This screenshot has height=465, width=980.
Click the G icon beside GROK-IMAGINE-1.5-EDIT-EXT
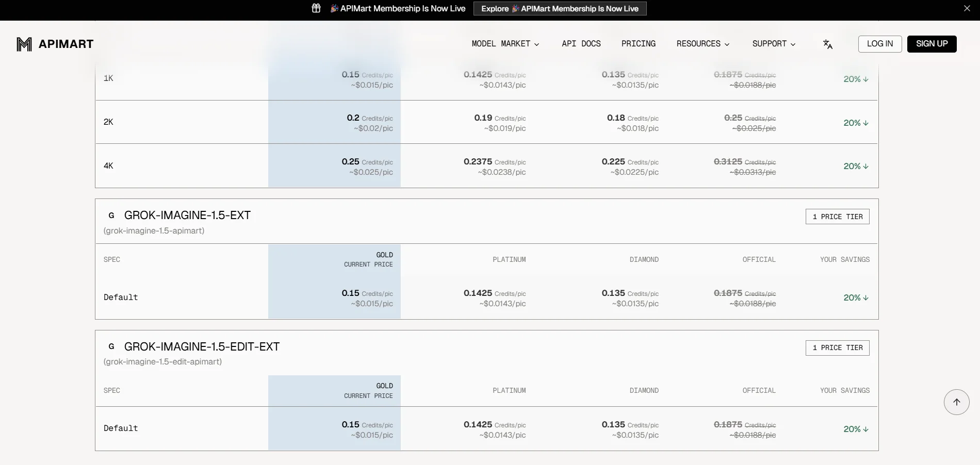coord(111,346)
